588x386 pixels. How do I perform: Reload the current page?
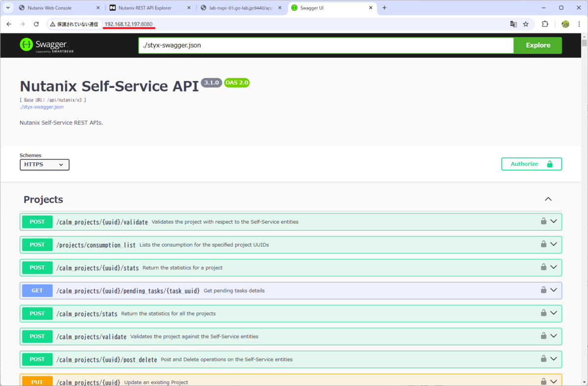pyautogui.click(x=36, y=24)
